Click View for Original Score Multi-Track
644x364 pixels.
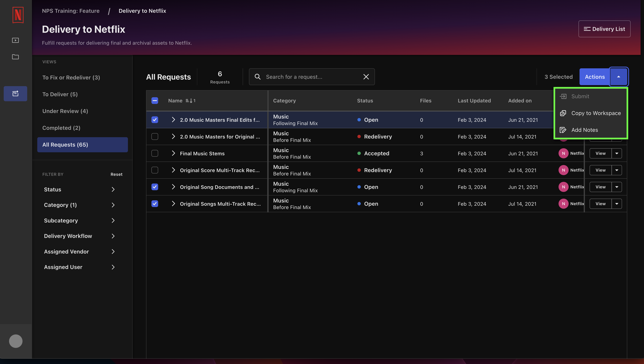tap(601, 170)
